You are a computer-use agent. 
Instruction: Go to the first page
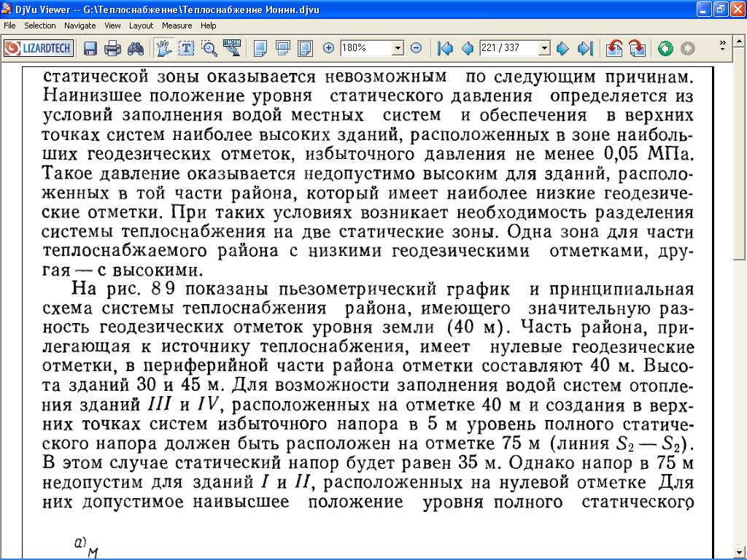[x=445, y=48]
